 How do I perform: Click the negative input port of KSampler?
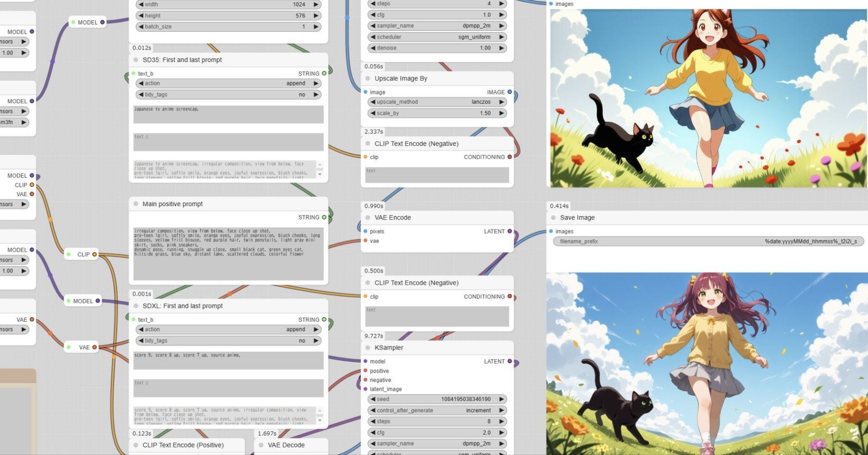[x=365, y=380]
